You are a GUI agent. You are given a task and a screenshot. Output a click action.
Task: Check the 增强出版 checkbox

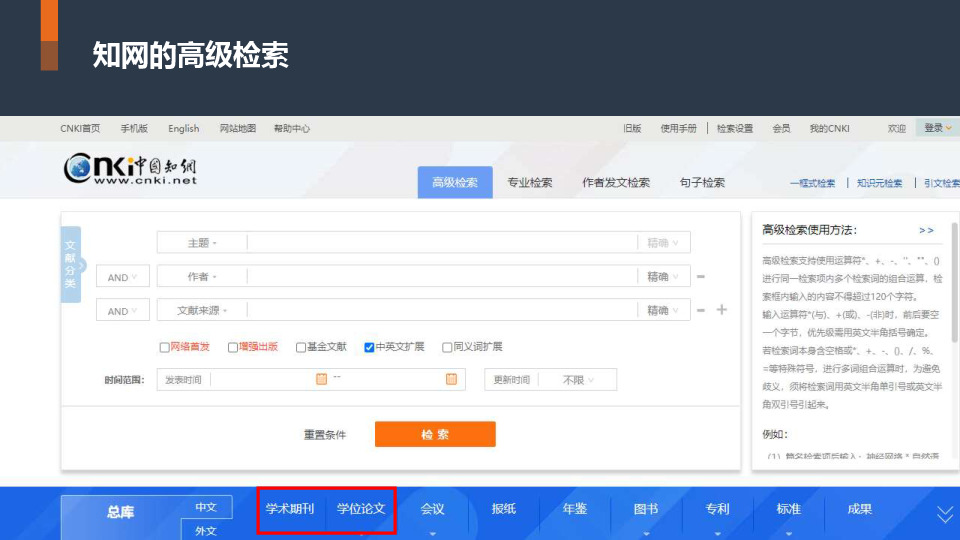[233, 347]
